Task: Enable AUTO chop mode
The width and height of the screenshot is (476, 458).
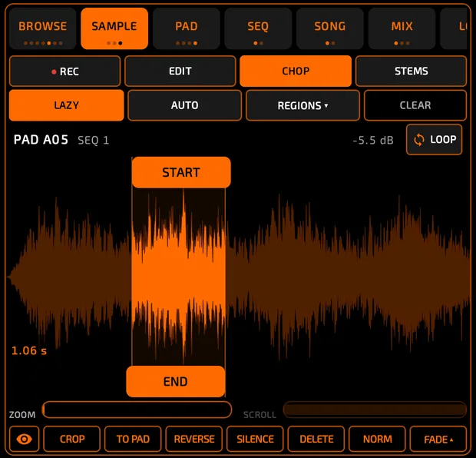Action: point(184,105)
